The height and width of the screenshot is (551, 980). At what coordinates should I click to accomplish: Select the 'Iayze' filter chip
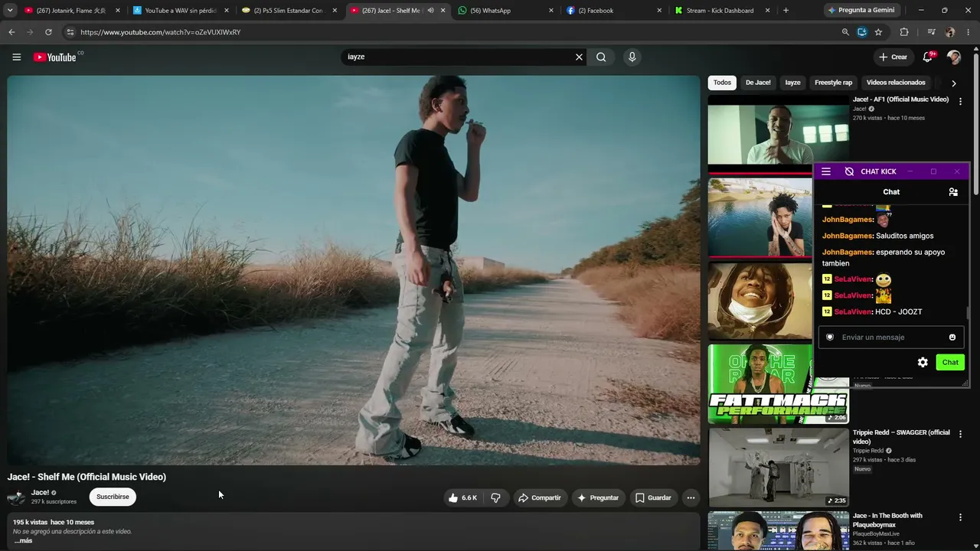click(x=792, y=83)
